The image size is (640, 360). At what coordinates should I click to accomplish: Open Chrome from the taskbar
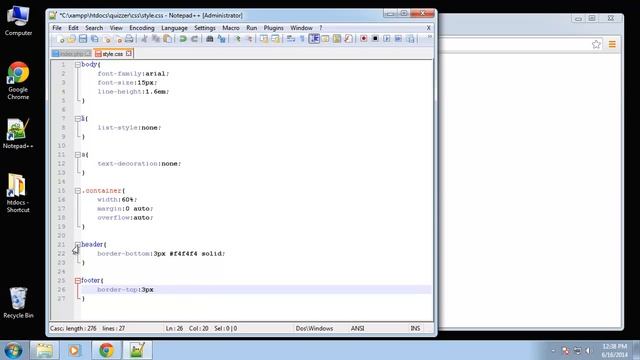point(106,350)
